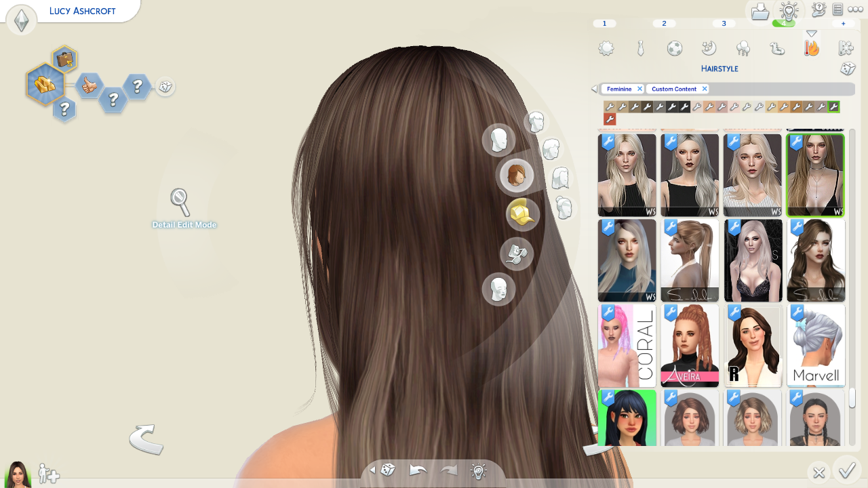The image size is (868, 488).
Task: Select the Party balloons outfit category
Action: point(743,48)
